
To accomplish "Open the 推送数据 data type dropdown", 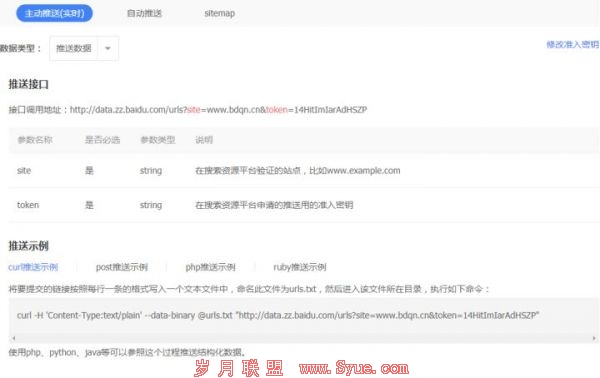I will pos(84,48).
